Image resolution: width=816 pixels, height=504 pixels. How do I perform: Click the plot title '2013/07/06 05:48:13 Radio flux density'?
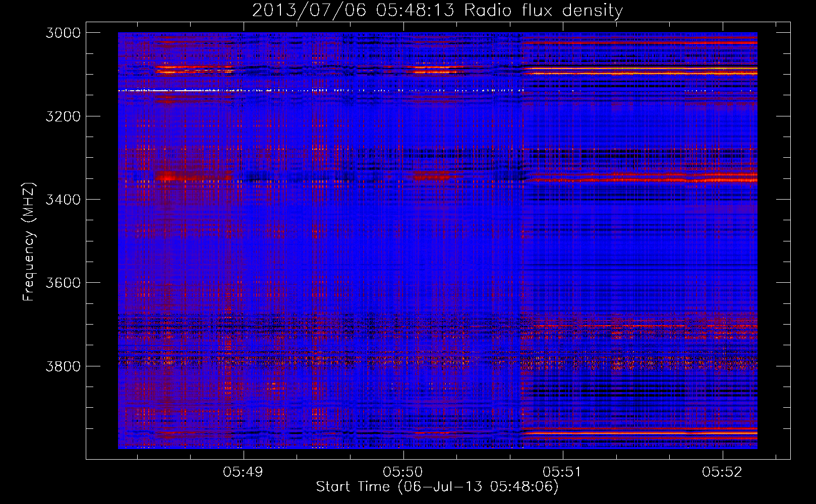click(x=437, y=11)
